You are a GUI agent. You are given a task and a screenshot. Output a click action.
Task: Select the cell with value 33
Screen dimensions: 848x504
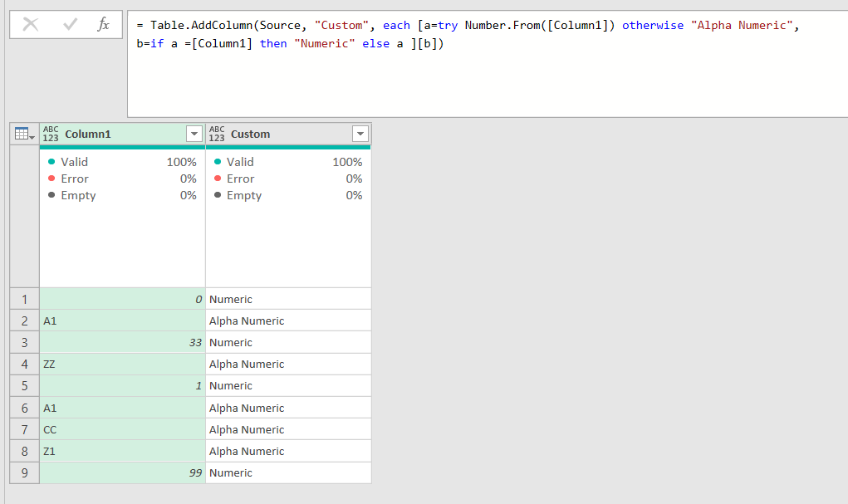tap(122, 342)
